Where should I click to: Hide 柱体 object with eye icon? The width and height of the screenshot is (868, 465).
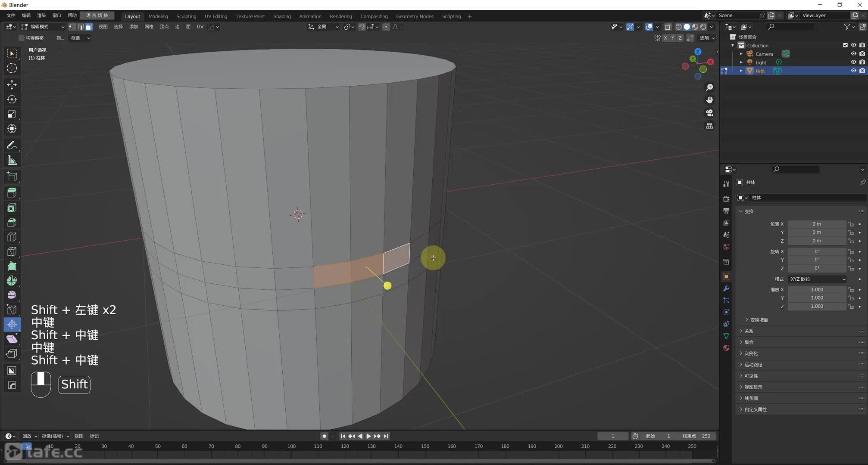click(x=853, y=71)
